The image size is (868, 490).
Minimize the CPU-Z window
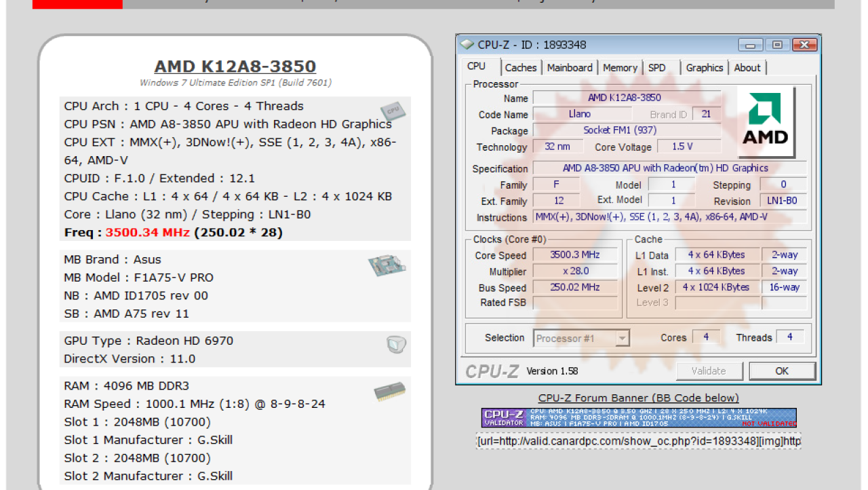click(751, 45)
